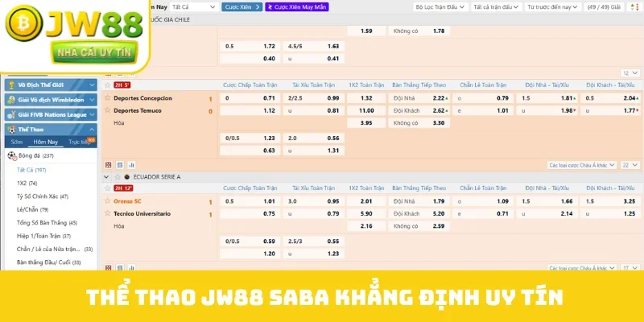Collapse the Thể Thao sidebar section

[51, 130]
